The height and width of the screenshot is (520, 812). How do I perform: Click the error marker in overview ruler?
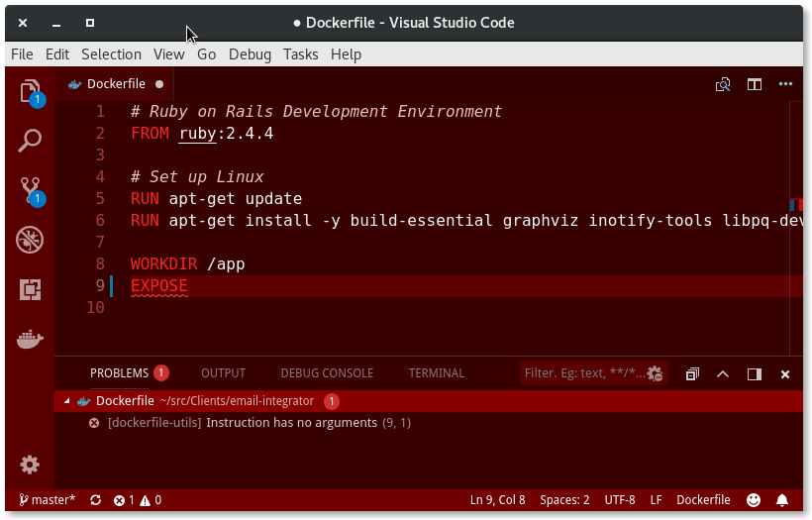(800, 205)
